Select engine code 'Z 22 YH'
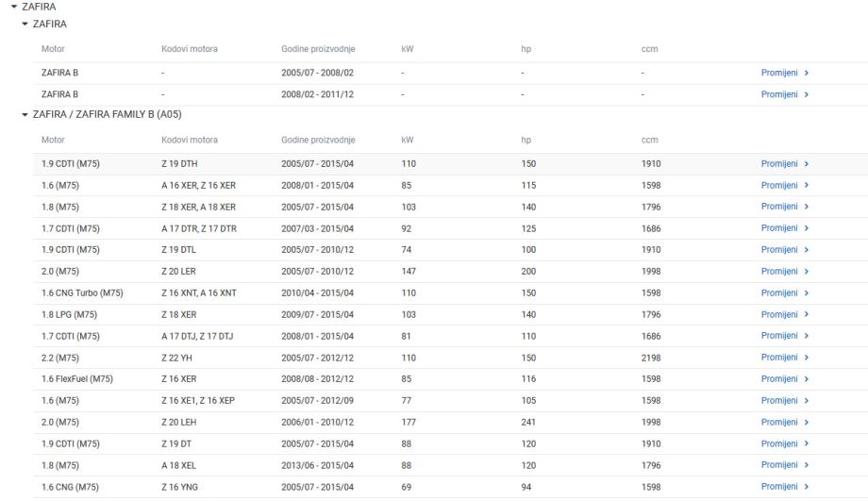 click(176, 358)
